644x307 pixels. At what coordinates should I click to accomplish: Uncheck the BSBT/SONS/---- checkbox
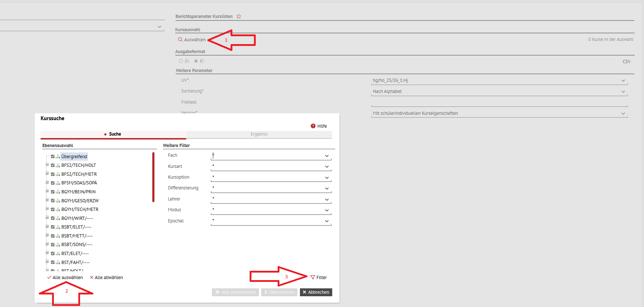point(53,245)
